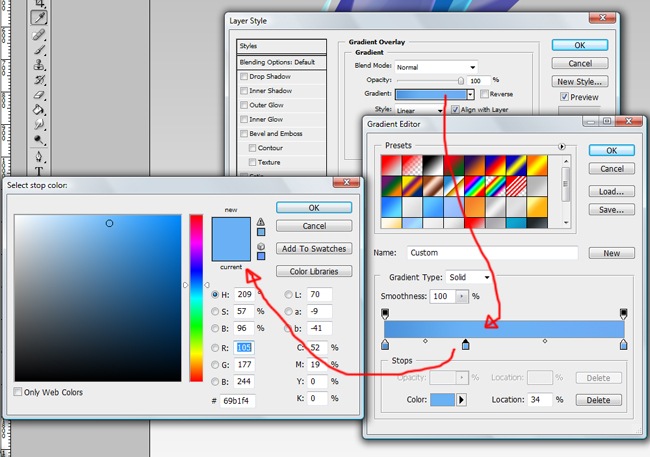Click the rainbow hue slider strip
Screen dimensions: 650x457
(196, 284)
